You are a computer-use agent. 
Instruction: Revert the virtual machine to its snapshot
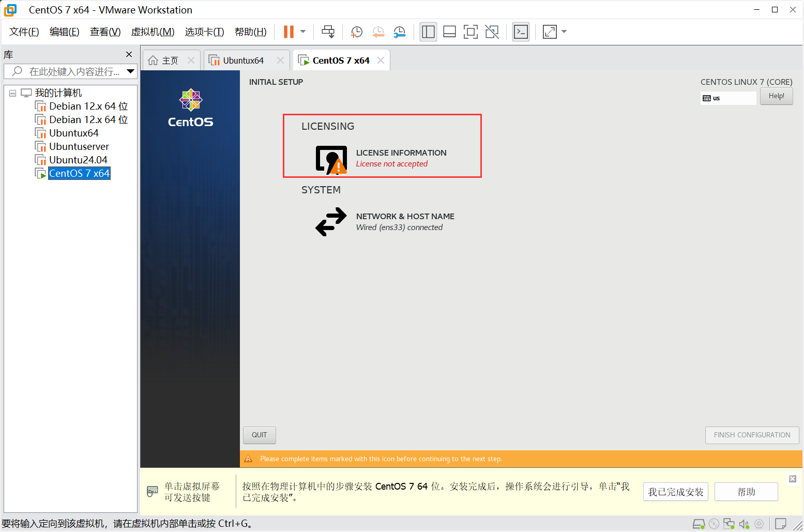(x=378, y=32)
